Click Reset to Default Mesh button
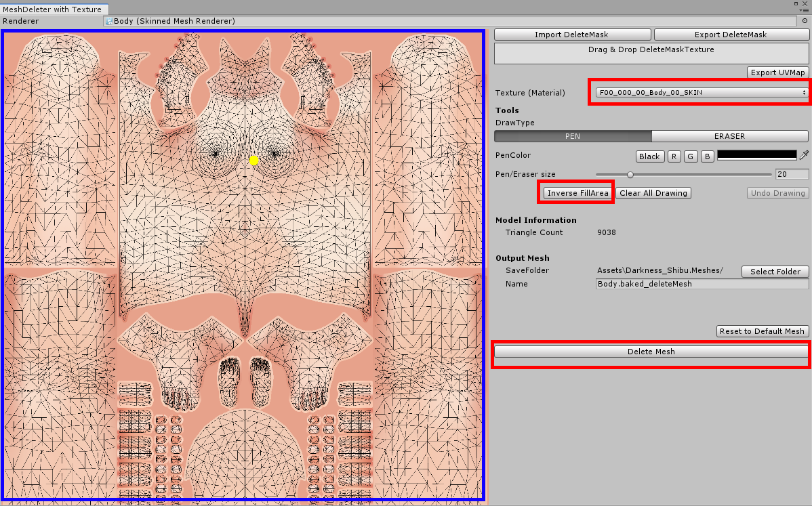 (x=762, y=331)
